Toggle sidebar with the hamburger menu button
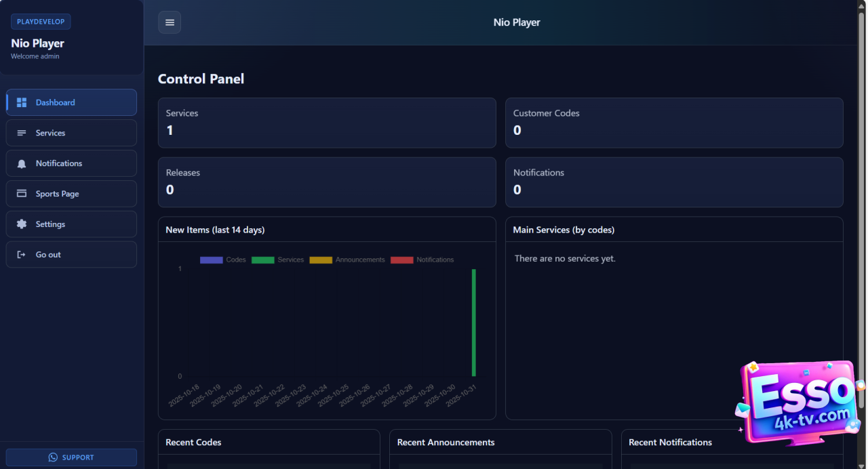 tap(170, 22)
